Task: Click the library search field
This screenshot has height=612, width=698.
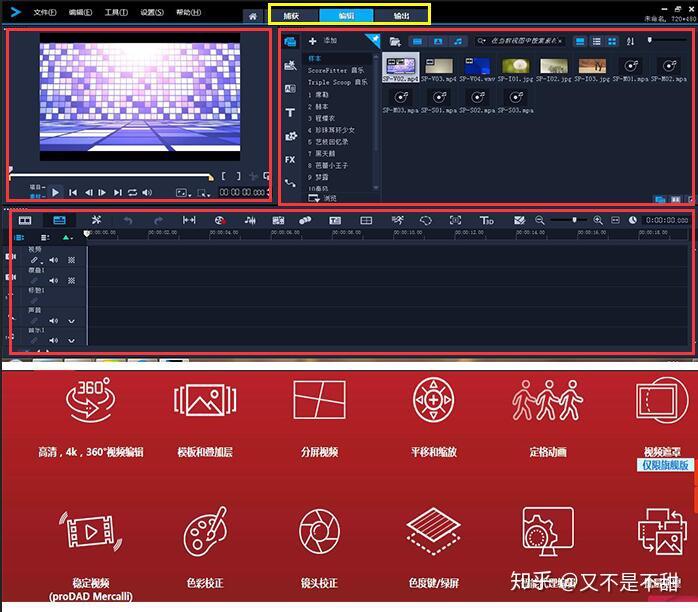Action: 520,41
